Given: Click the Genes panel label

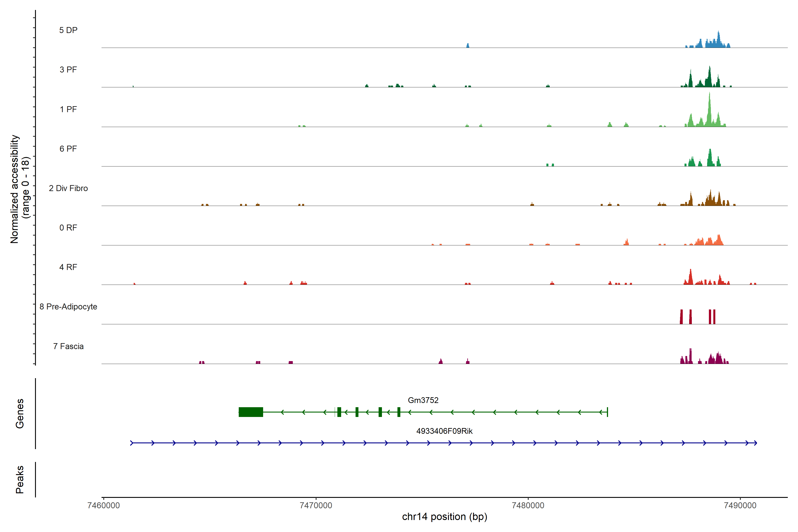Looking at the screenshot, I should [x=20, y=414].
